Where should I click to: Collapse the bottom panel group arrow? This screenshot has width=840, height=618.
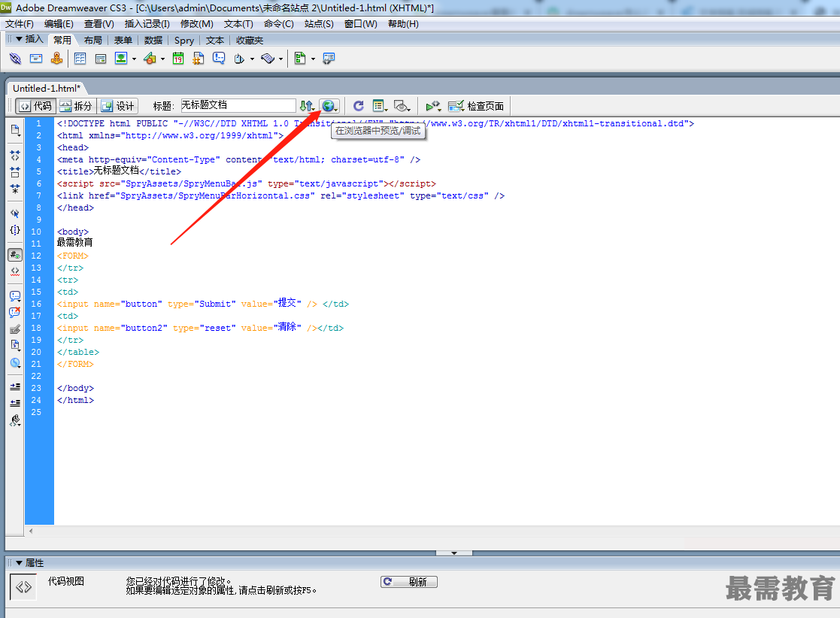click(454, 553)
